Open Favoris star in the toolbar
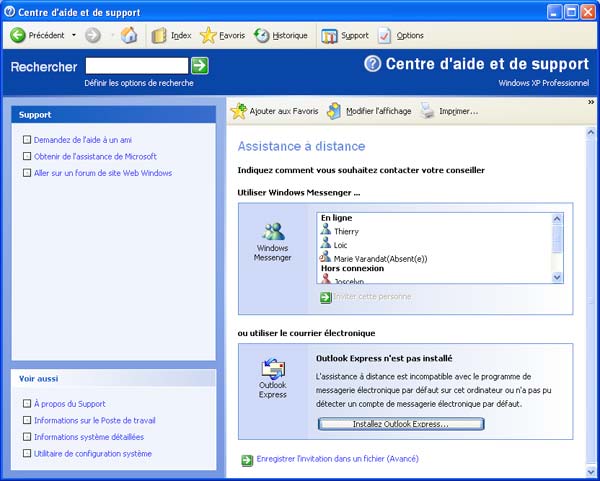The image size is (600, 481). (208, 35)
